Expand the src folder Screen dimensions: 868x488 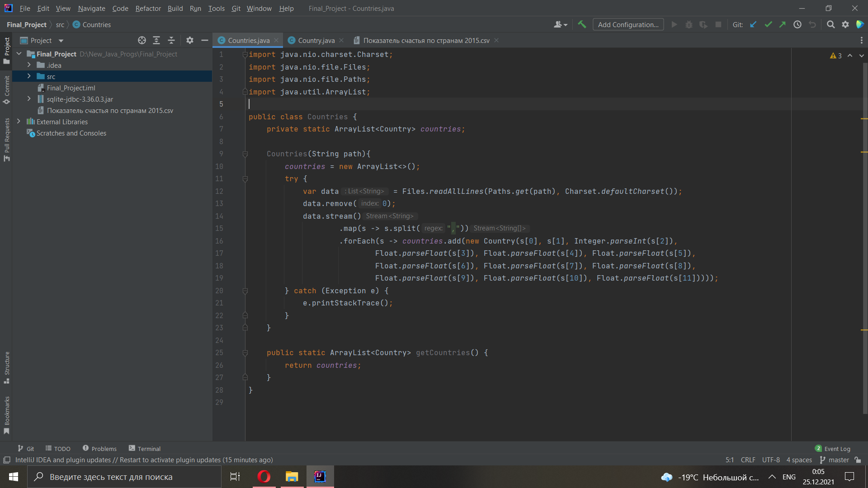tap(29, 76)
